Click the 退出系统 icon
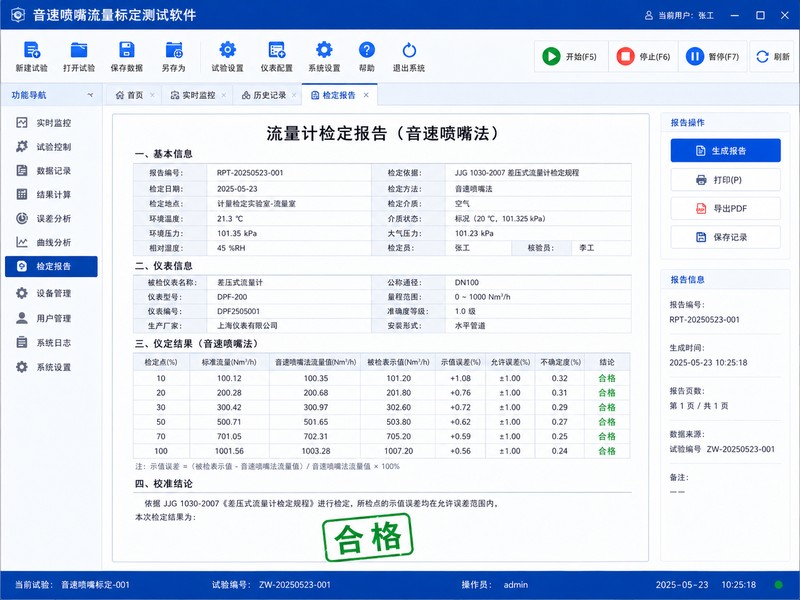Screen dimensions: 800x600 409,50
